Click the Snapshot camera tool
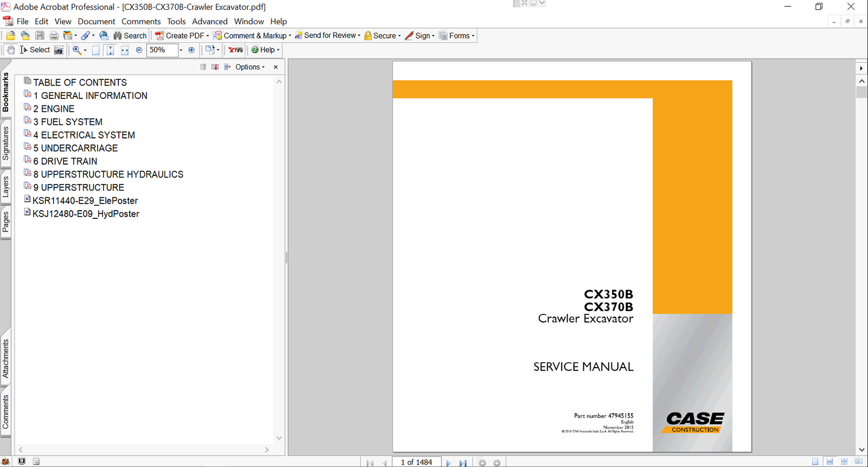868x467 pixels. (x=59, y=50)
